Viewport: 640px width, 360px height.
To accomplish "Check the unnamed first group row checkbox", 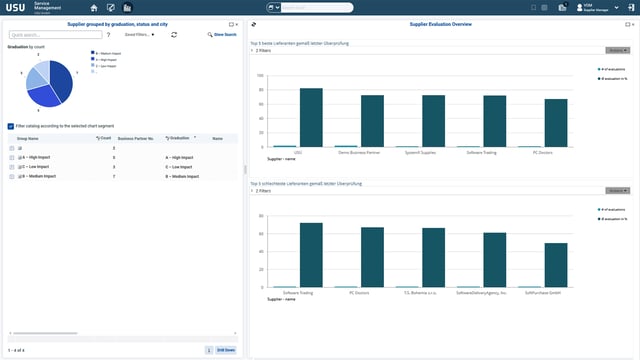I will tap(12, 149).
